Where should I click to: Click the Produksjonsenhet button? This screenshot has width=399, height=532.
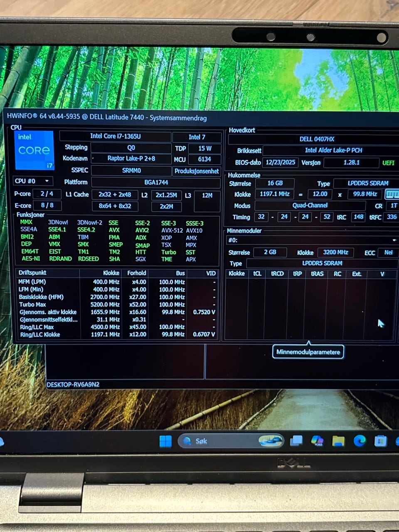(x=197, y=171)
